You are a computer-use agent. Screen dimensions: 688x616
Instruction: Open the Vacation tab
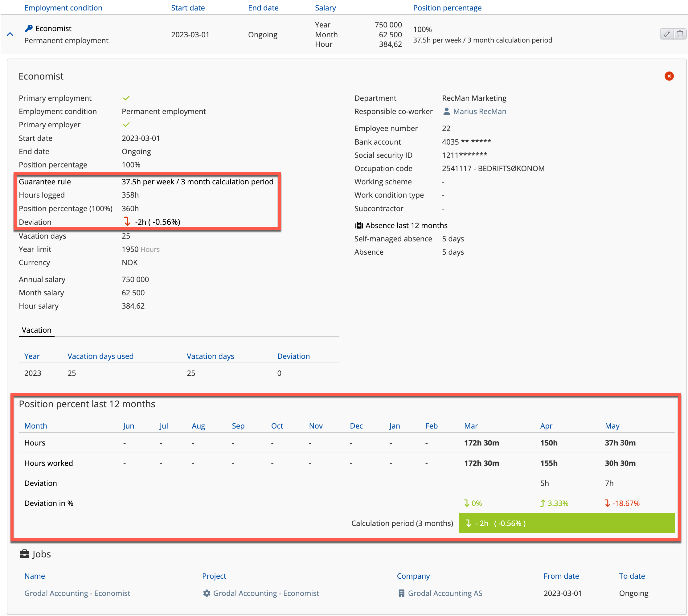click(37, 330)
